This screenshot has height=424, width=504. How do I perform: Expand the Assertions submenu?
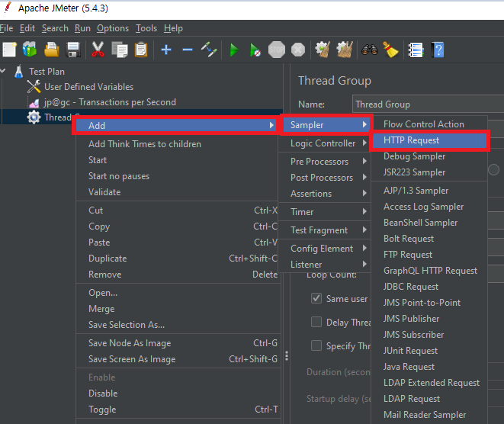click(325, 194)
